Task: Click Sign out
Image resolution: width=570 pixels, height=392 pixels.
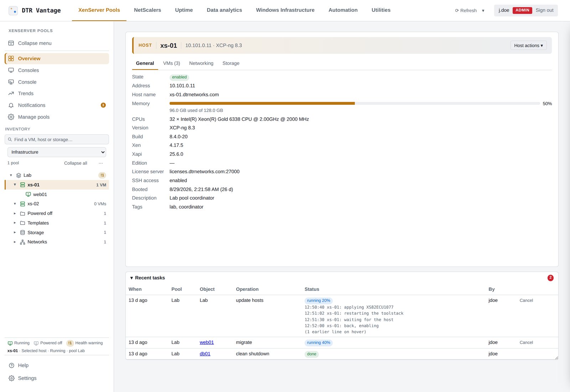Action: [x=544, y=10]
